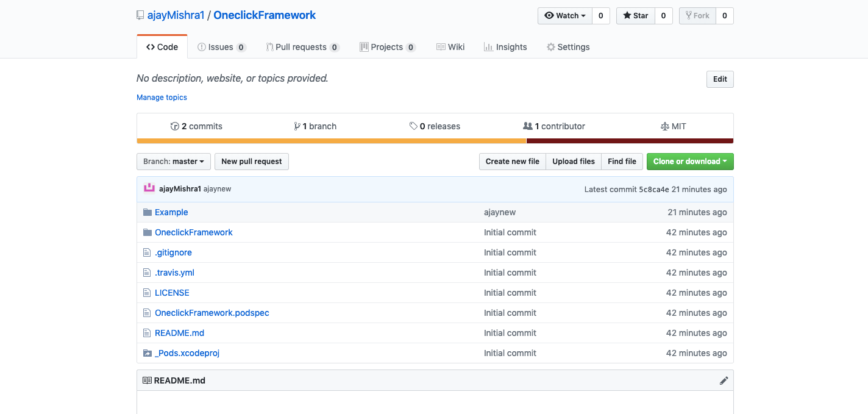Image resolution: width=868 pixels, height=414 pixels.
Task: Click the tag icon next to 0 releases
Action: [413, 126]
